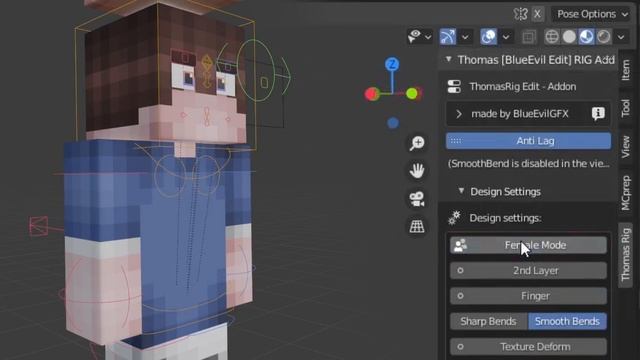This screenshot has height=360, width=640.
Task: Open the overlays dropdown arrow
Action: (x=506, y=37)
